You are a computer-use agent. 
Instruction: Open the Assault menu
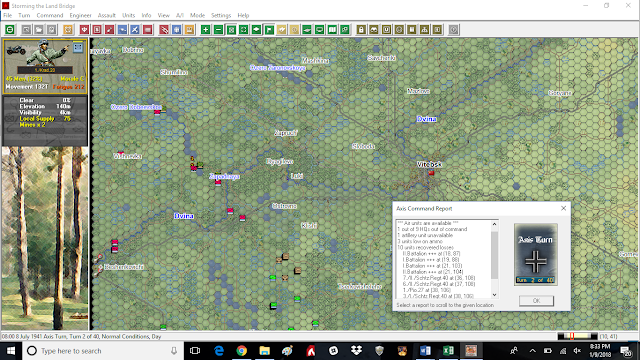tap(107, 16)
